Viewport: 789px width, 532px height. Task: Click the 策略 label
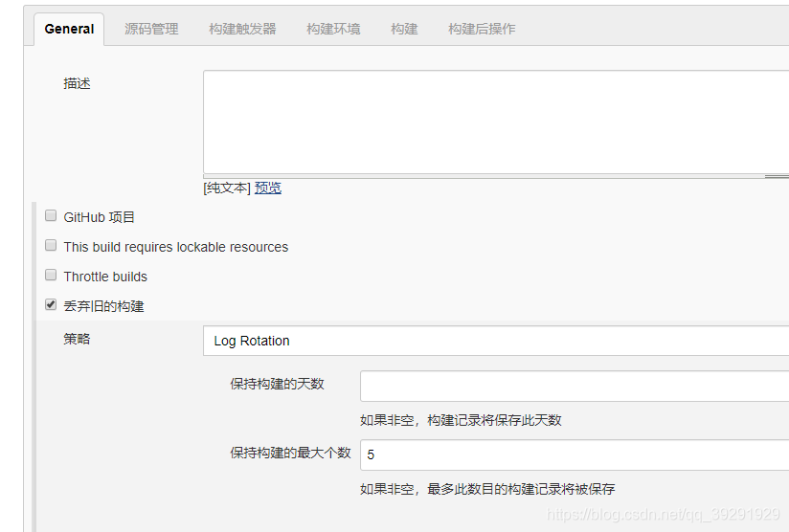pyautogui.click(x=77, y=339)
